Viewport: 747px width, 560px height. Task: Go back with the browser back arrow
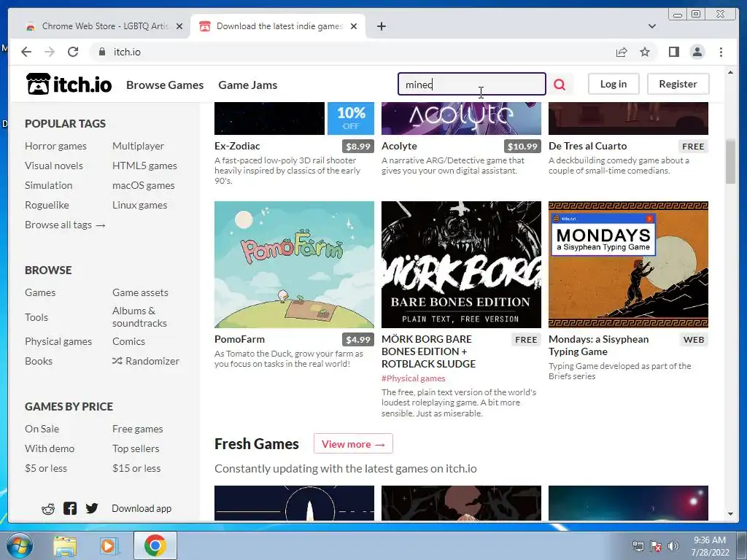click(26, 52)
